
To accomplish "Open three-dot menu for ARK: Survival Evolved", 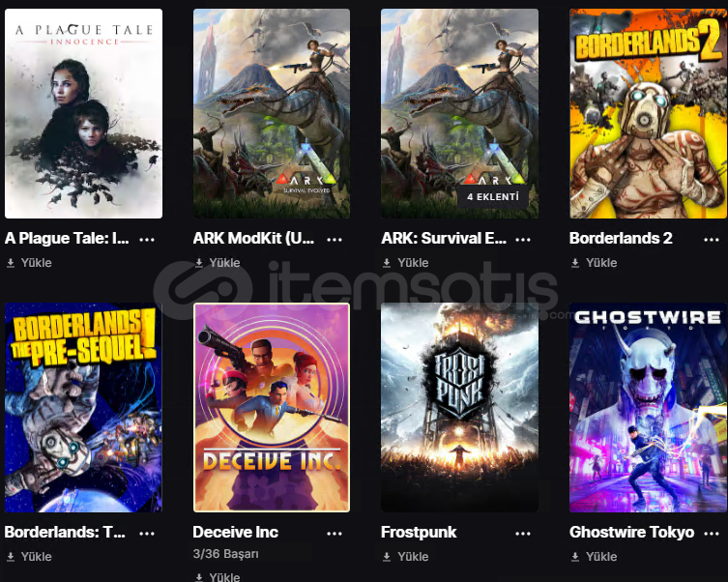I will (x=523, y=240).
